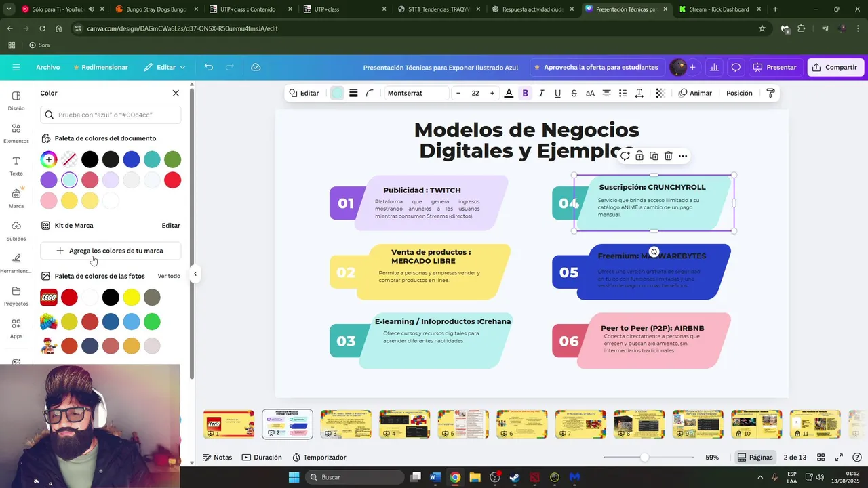The width and height of the screenshot is (868, 488).
Task: Click Aprovecha la oferta para estudiantes
Action: (x=596, y=67)
